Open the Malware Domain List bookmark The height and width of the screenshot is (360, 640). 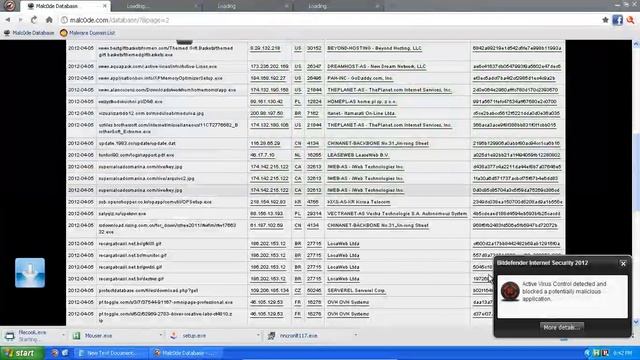tap(88, 33)
